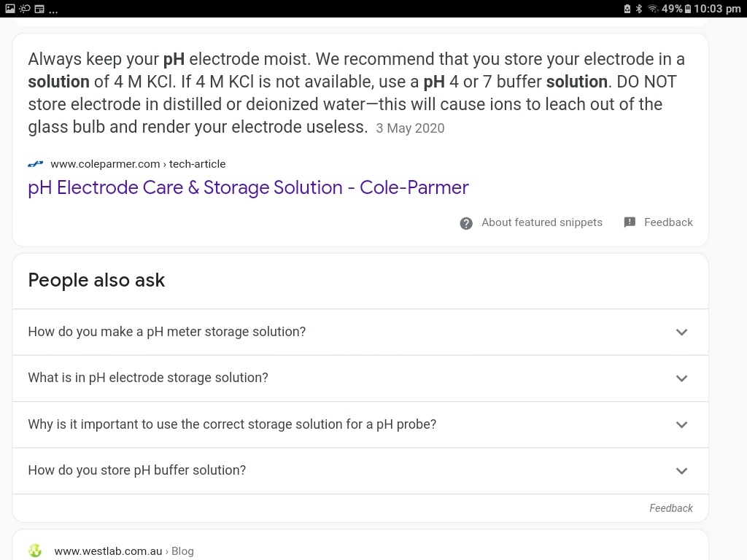Expand the correct storage solution for pH probe question
Image resolution: width=747 pixels, height=560 pixels.
click(x=360, y=424)
